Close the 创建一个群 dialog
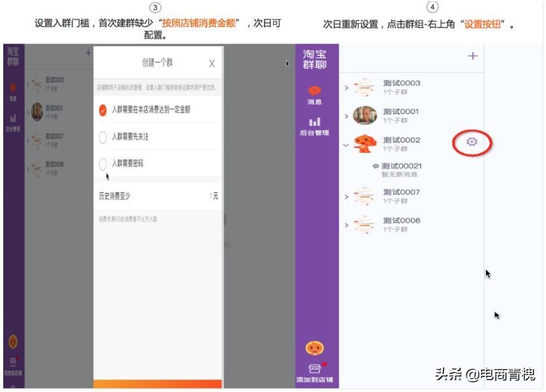 211,64
